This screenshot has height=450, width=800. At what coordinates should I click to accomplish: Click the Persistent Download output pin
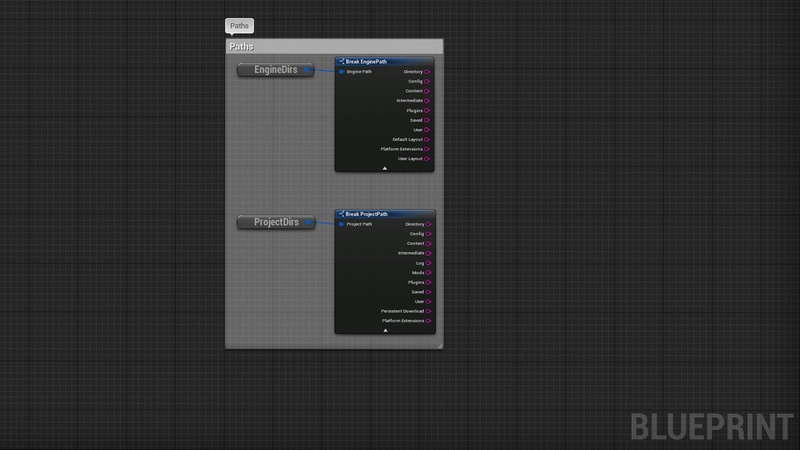tap(428, 311)
